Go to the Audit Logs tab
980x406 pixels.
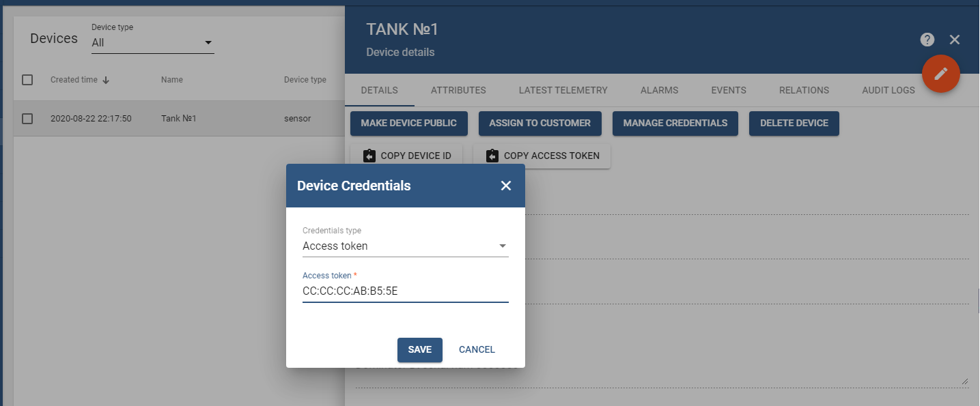[888, 90]
